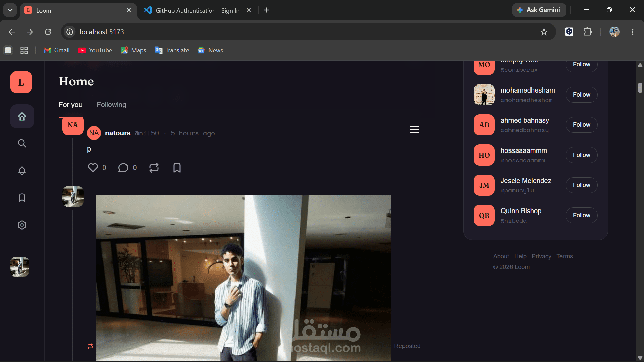Viewport: 644px width, 362px height.
Task: Click the scrollbar up arrow
Action: 640,65
